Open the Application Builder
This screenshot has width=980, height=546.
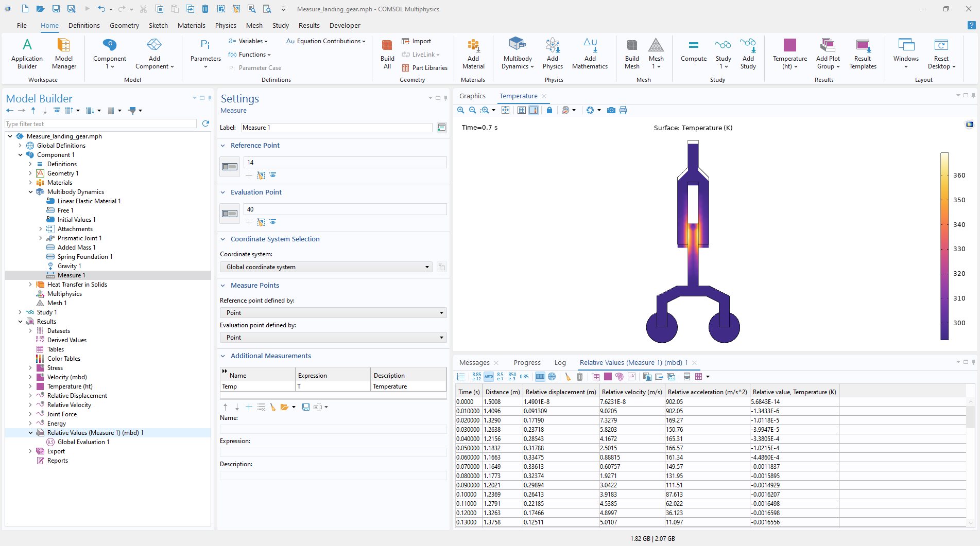coord(27,53)
